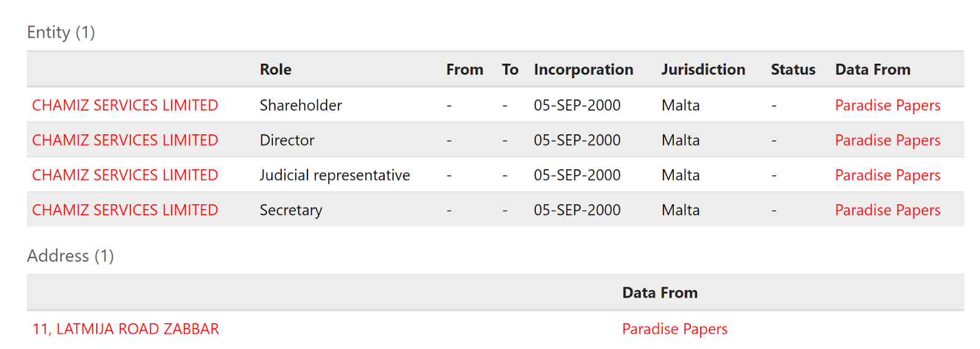Click Paradise Papers link in Shareholder row
The width and height of the screenshot is (980, 349).
888,105
